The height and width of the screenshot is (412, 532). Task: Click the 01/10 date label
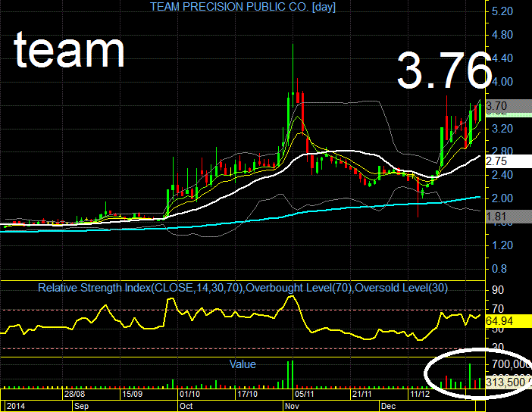189,394
